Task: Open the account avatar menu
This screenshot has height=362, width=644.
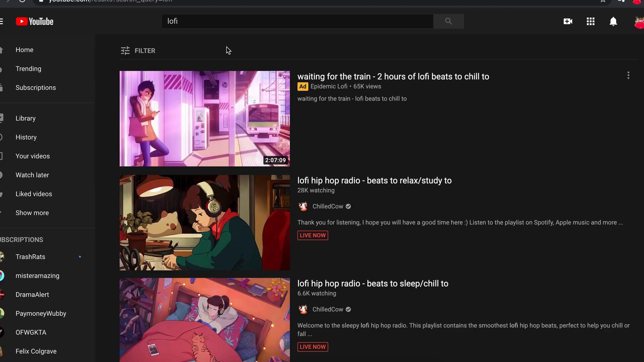Action: tap(639, 22)
